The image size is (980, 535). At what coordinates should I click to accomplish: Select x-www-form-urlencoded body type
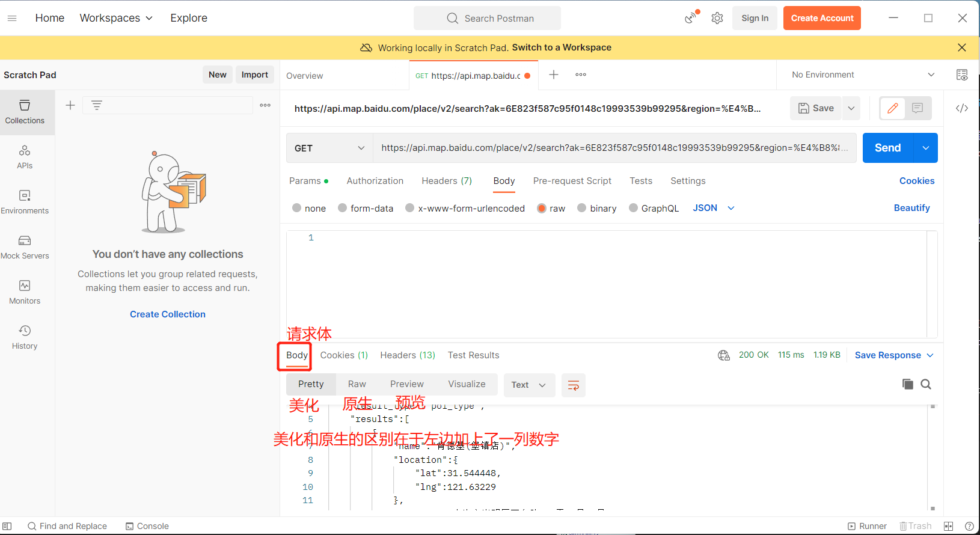410,208
